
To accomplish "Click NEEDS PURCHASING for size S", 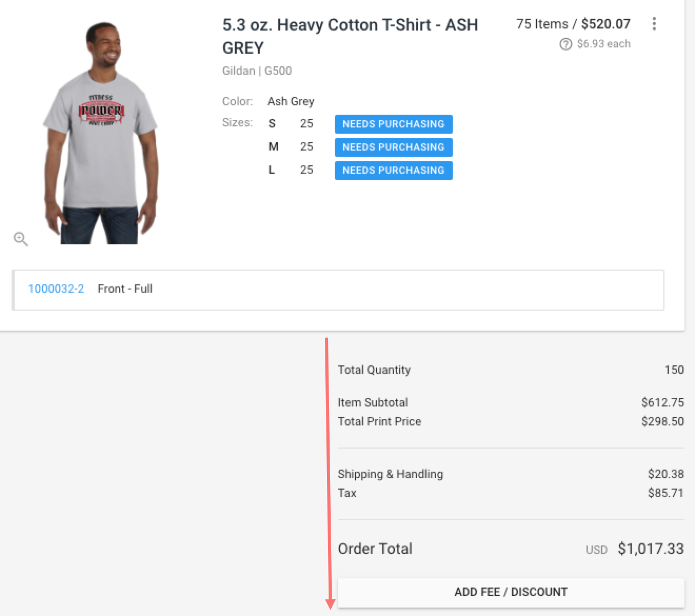I will click(x=393, y=124).
